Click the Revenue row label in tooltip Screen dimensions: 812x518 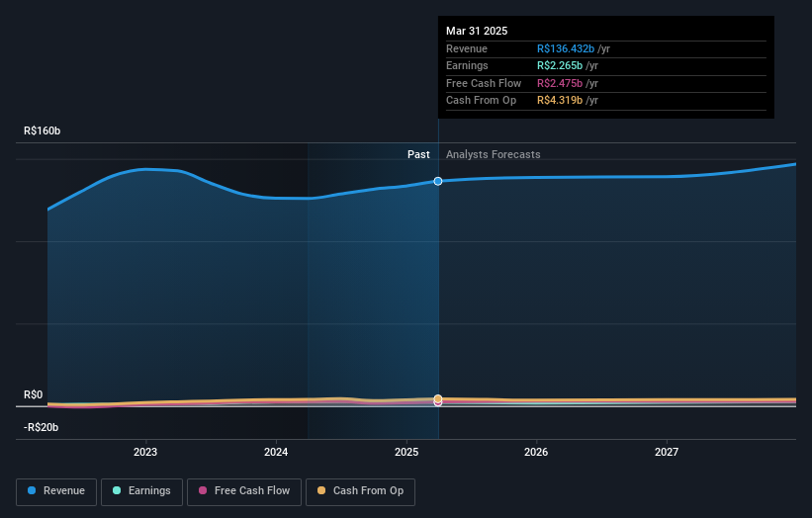coord(467,48)
